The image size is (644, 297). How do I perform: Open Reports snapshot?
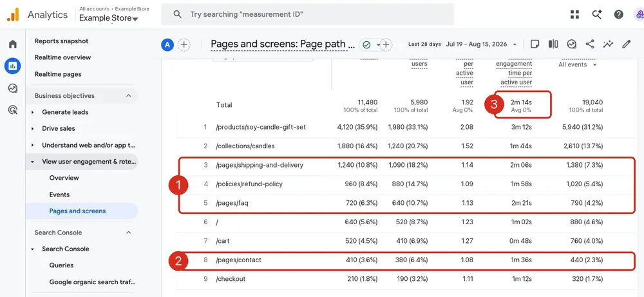tap(62, 41)
